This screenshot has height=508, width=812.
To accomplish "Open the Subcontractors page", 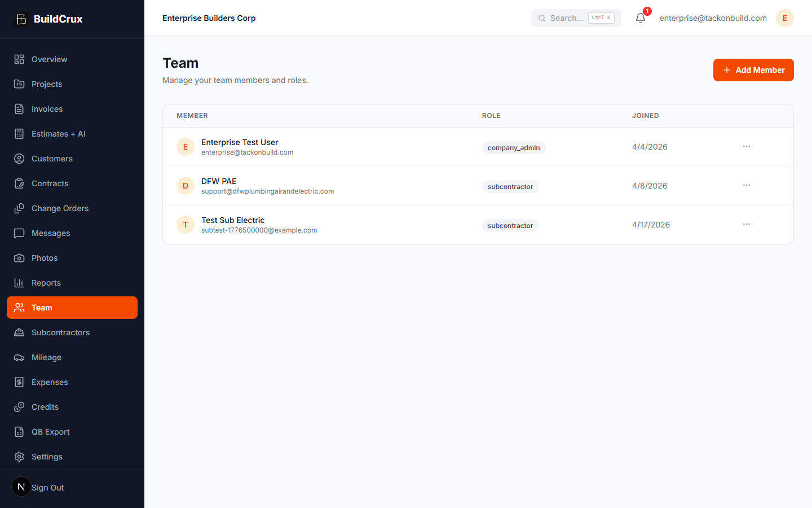I will point(72,332).
